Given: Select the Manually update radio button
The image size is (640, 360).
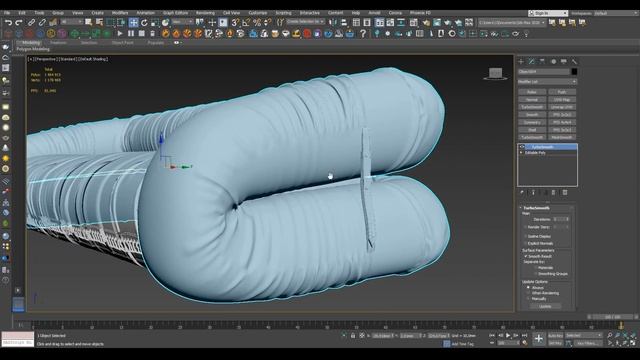Looking at the screenshot, I should (528, 299).
